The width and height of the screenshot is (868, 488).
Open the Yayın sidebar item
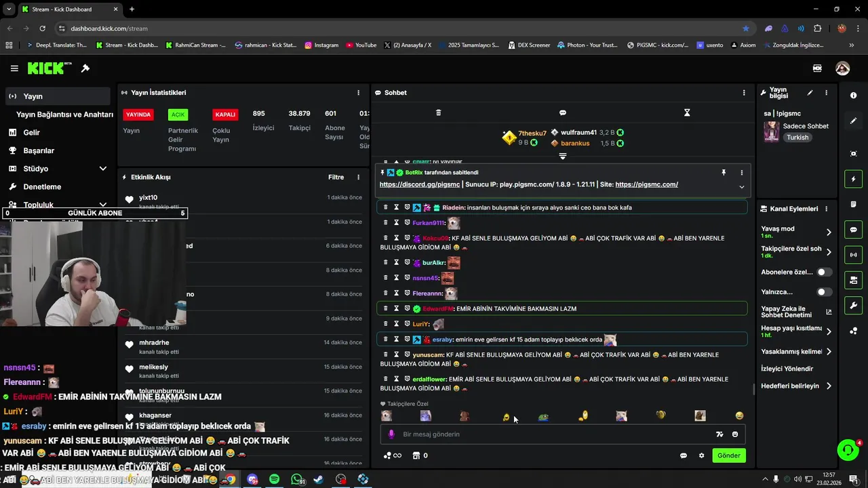point(58,96)
